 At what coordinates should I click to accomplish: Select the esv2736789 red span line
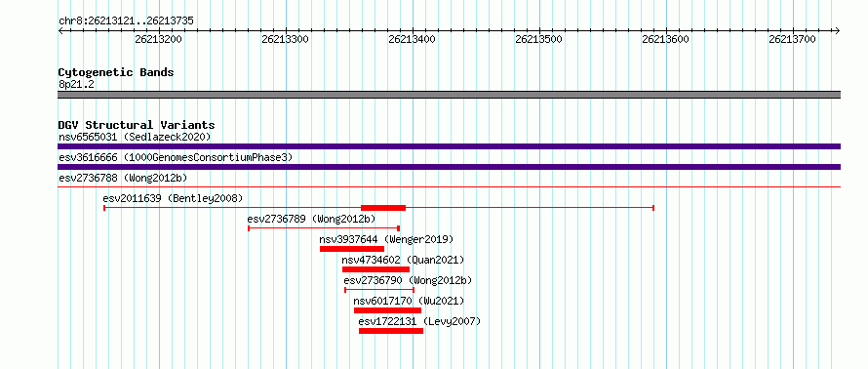coord(324,228)
